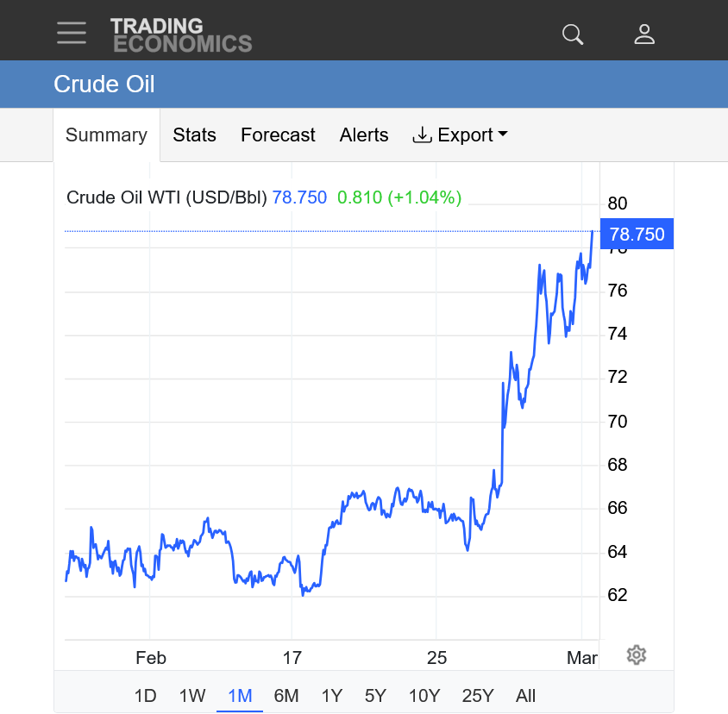Click the search magnifier icon
The height and width of the screenshot is (714, 728).
pyautogui.click(x=573, y=34)
